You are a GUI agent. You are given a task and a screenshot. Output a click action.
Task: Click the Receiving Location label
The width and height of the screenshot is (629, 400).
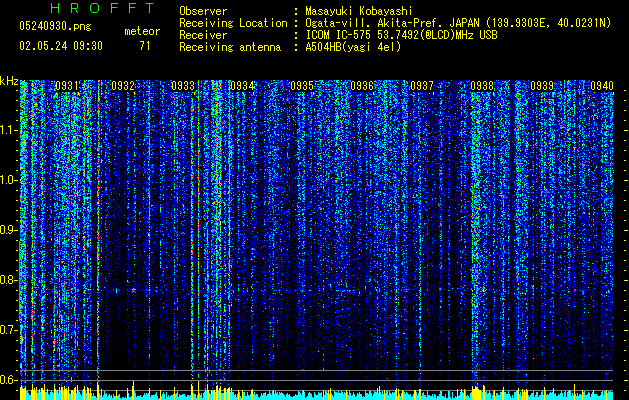coord(233,23)
